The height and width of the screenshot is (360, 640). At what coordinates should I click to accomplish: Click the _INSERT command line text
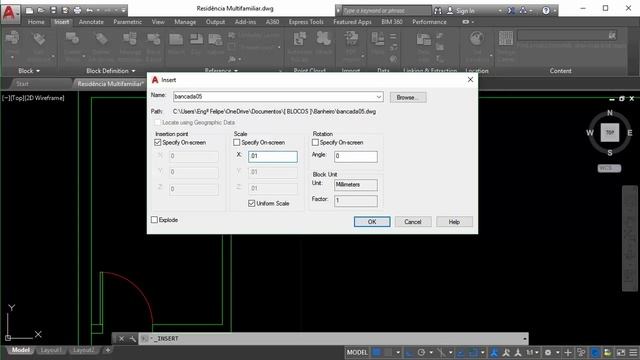166,338
